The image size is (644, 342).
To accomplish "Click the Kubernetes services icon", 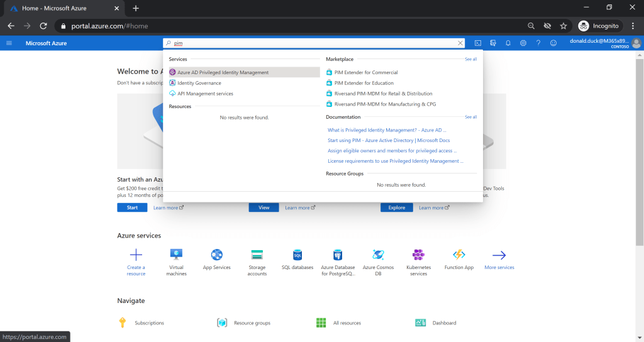I will (418, 255).
